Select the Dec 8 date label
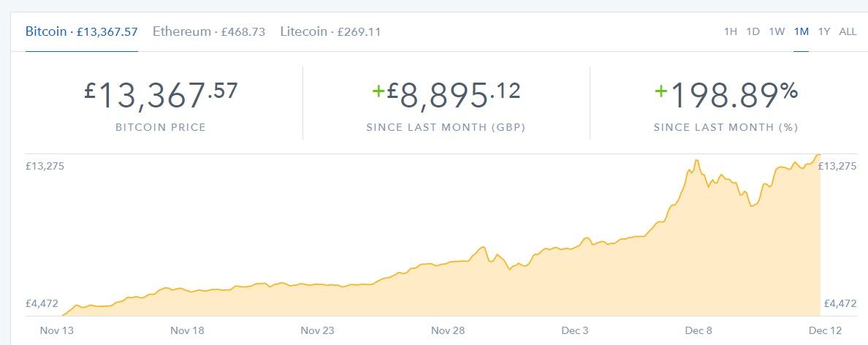This screenshot has width=868, height=345. (x=698, y=330)
